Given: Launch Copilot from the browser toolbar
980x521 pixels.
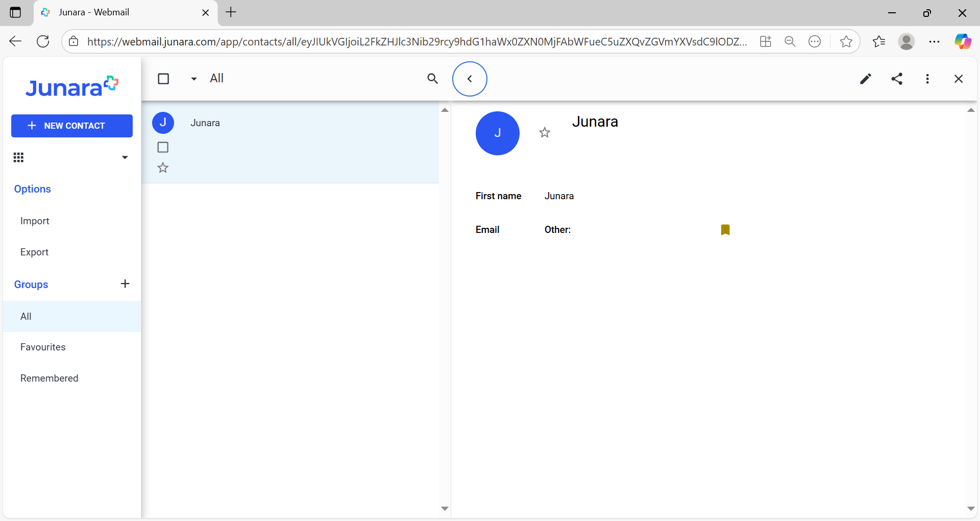Looking at the screenshot, I should click(x=963, y=41).
